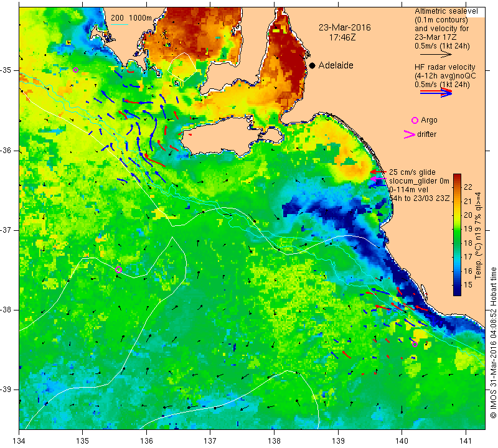Click the 'HF radar velocity' heading

click(x=444, y=67)
